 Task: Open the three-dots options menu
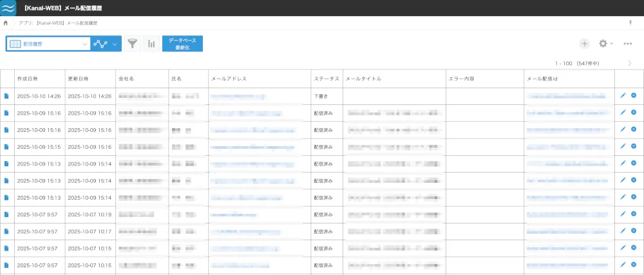[627, 44]
